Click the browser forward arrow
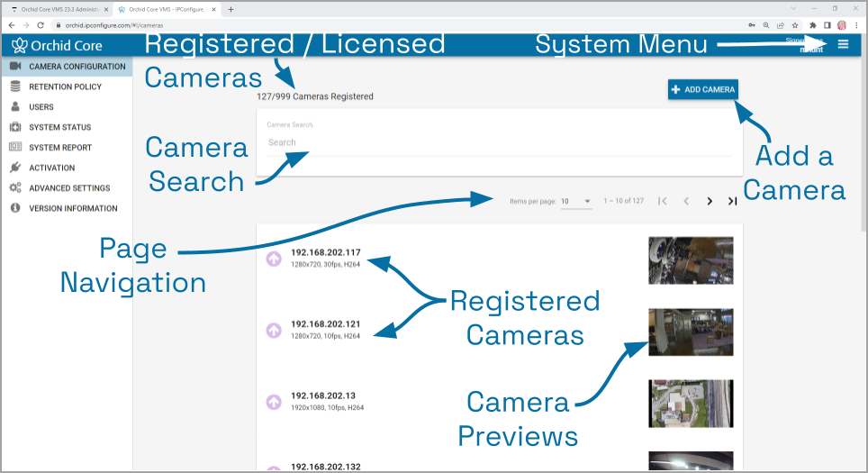 (26, 25)
